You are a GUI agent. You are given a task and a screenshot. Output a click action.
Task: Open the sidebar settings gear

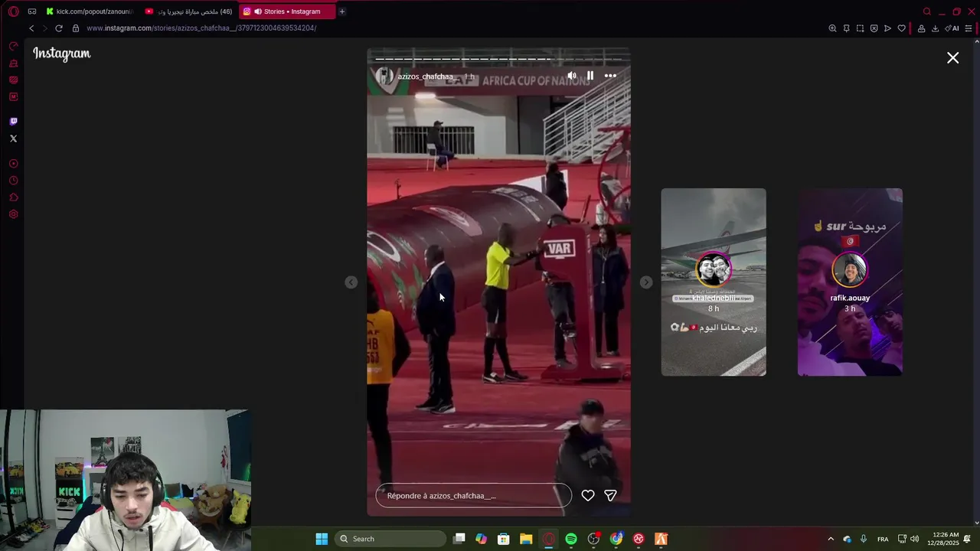click(13, 214)
